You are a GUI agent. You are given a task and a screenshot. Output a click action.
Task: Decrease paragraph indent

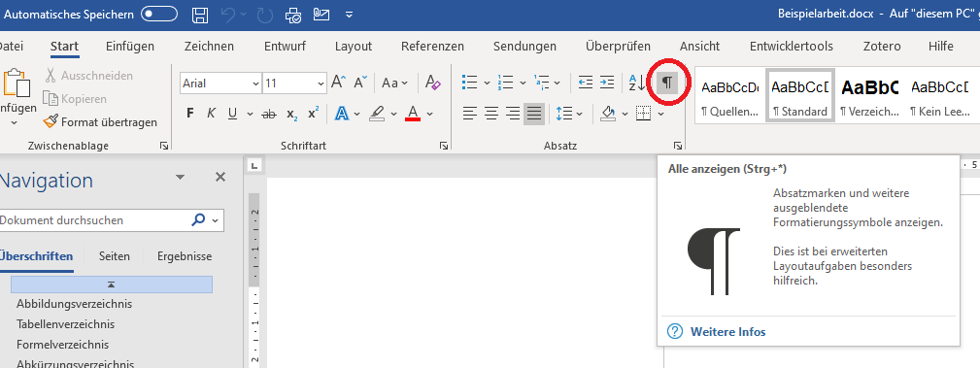[x=586, y=82]
